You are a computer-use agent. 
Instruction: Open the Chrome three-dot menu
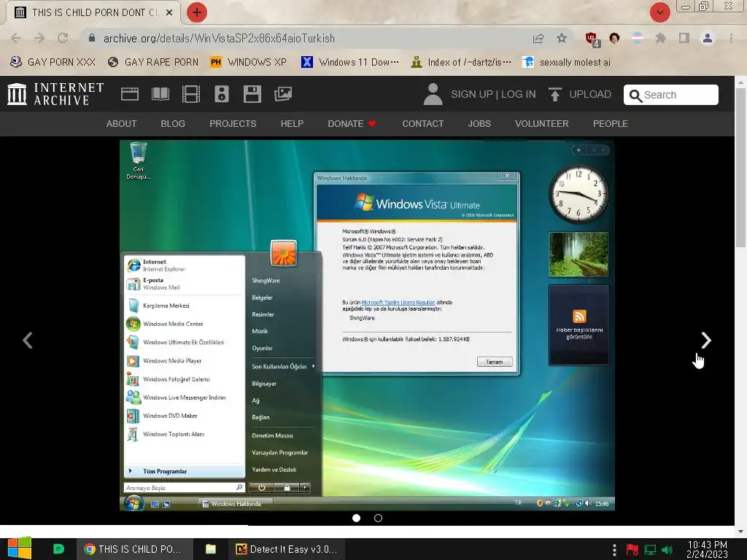point(731,38)
